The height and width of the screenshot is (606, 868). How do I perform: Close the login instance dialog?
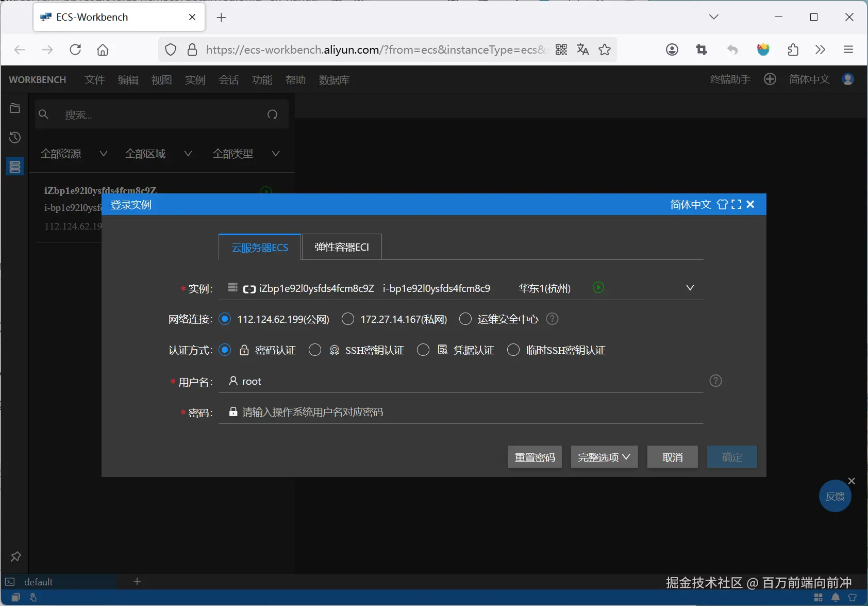750,204
